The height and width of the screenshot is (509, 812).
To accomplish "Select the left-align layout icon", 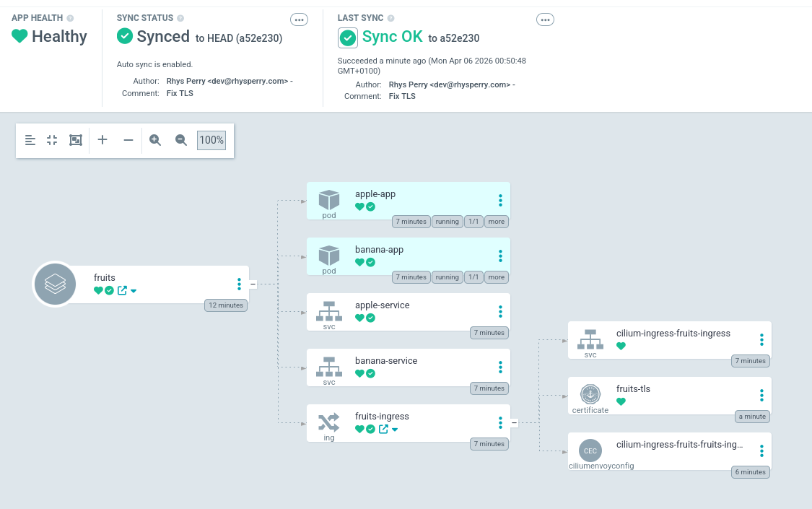I will coord(29,139).
